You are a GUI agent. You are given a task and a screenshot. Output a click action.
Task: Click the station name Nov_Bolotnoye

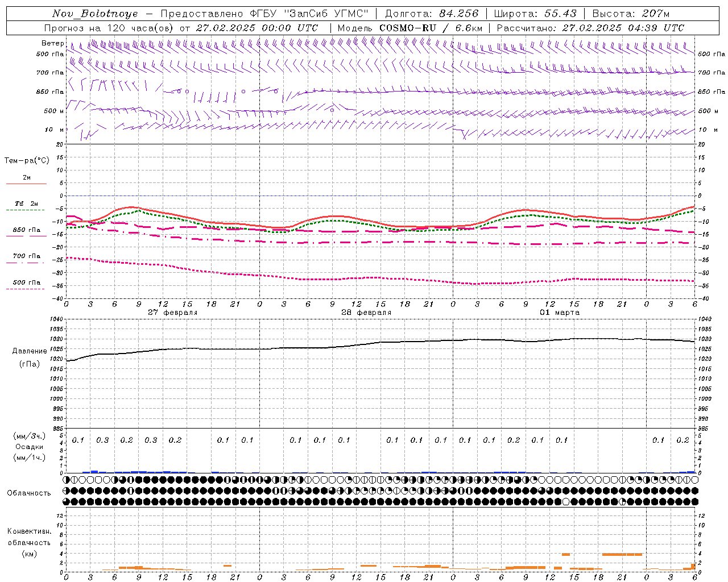coord(95,14)
